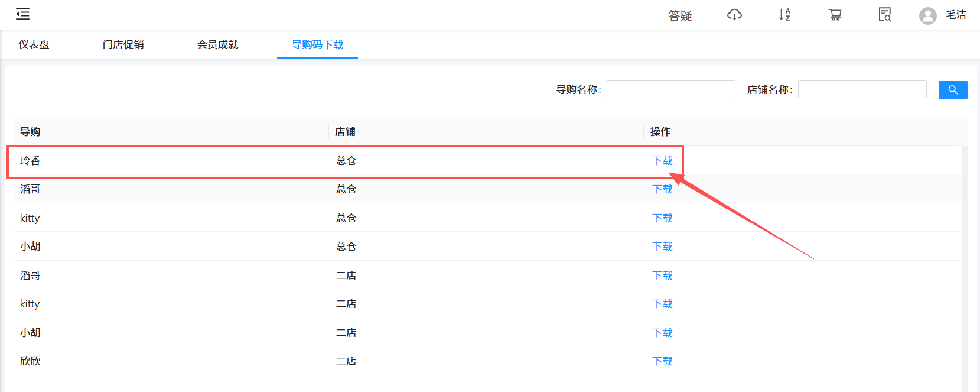
Task: Open the 答疑 help link
Action: pos(680,15)
